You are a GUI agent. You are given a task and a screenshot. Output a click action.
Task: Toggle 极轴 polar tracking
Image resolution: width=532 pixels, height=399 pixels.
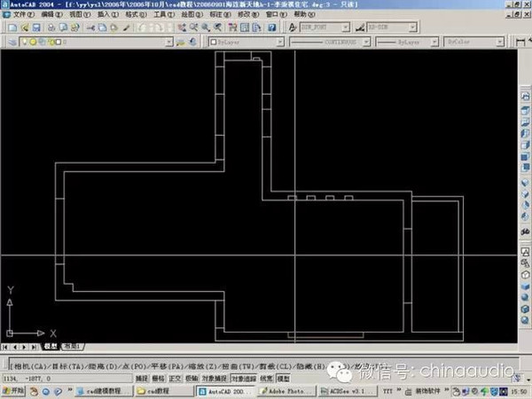coord(192,379)
